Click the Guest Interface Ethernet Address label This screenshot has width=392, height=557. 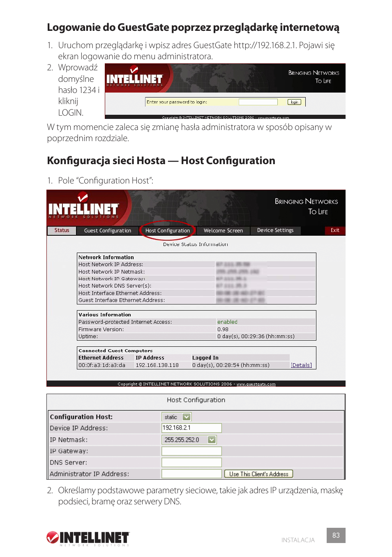tap(122, 300)
